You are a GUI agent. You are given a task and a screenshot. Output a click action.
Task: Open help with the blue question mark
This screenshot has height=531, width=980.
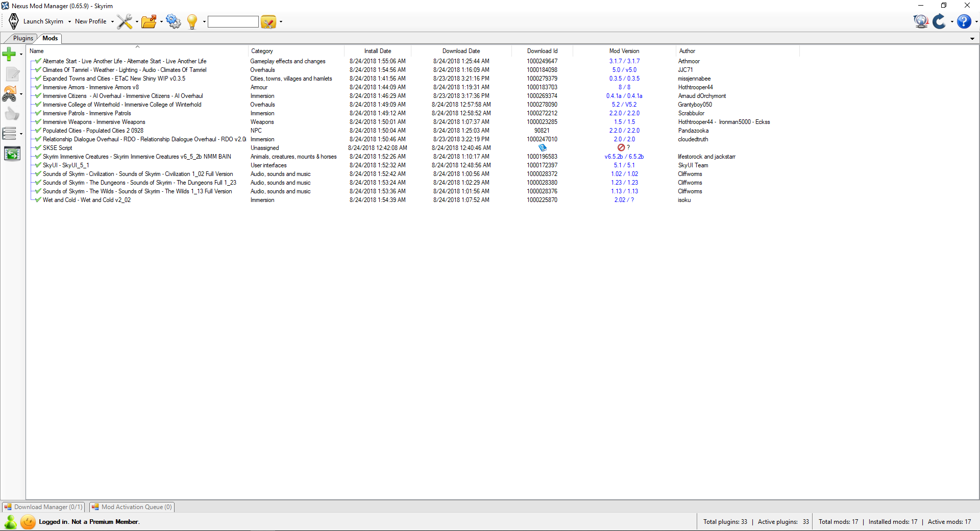point(964,21)
